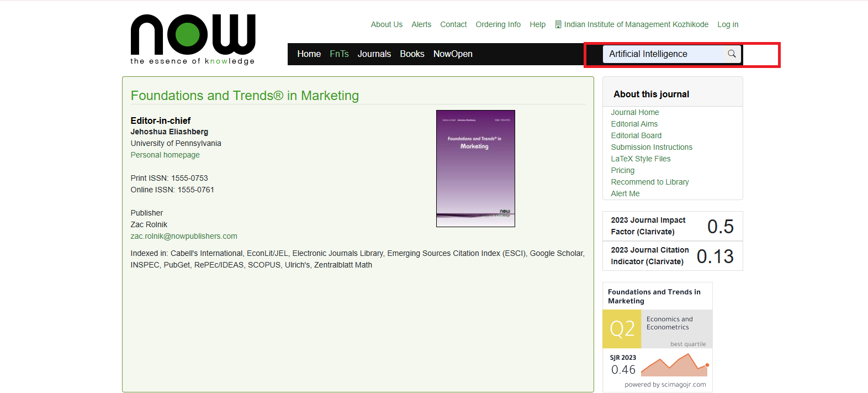The height and width of the screenshot is (393, 868).
Task: Open LaTeX Style Files link
Action: pos(641,159)
